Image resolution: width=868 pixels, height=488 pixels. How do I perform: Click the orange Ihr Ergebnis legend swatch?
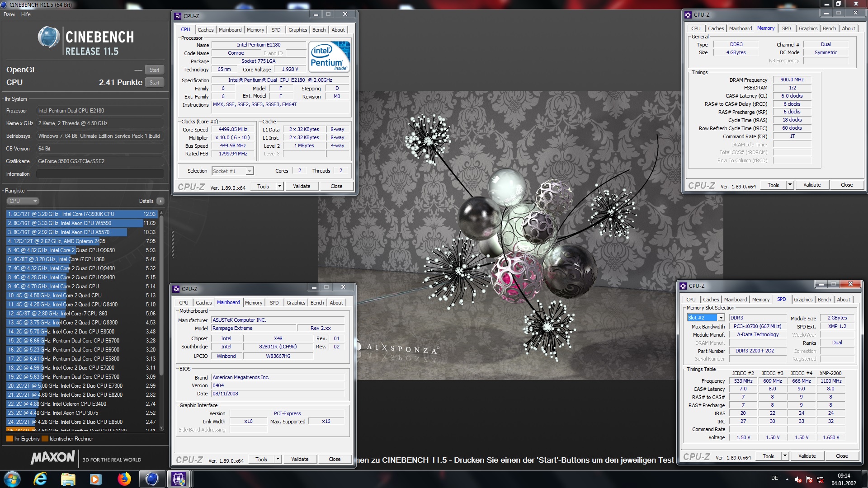tap(9, 439)
